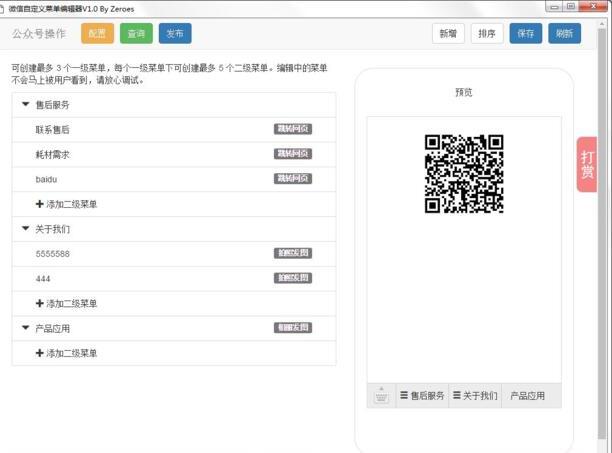Add a submenu under 售后服务 via the plus icon

39,204
